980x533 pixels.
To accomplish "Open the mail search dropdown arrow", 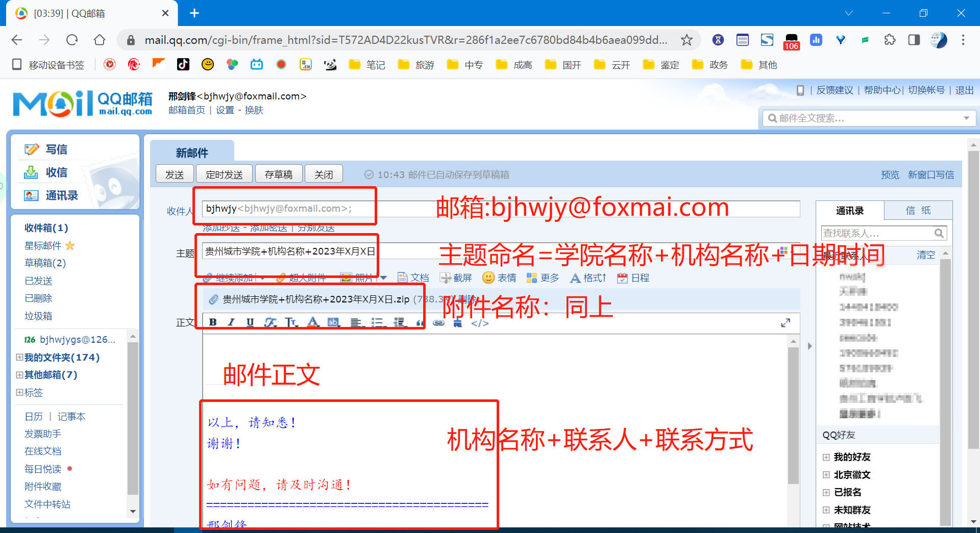I will pos(966,118).
